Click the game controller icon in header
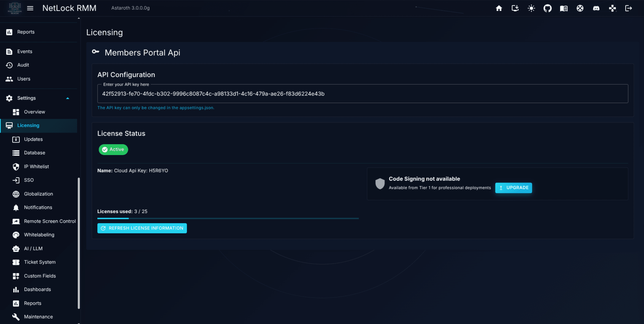Screen dimensions: 644x324 pos(612,8)
